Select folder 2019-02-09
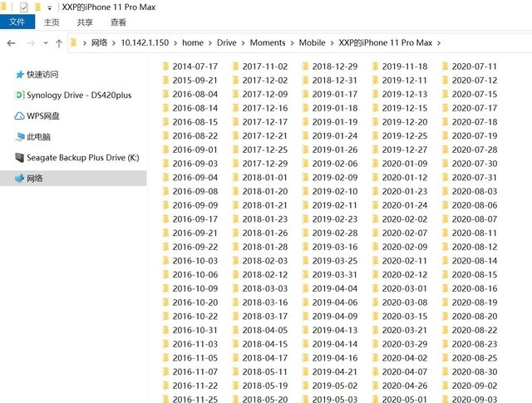Viewport: 532px width, 403px height. [335, 178]
